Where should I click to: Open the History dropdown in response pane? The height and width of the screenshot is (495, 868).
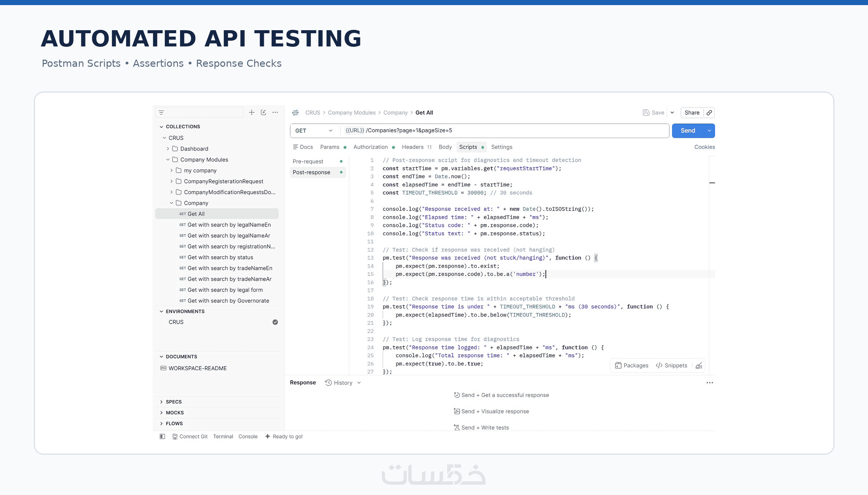(343, 383)
